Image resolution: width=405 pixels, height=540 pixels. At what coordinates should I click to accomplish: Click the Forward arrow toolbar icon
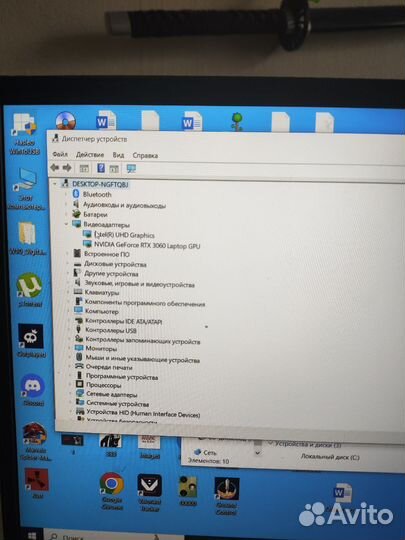click(x=67, y=168)
